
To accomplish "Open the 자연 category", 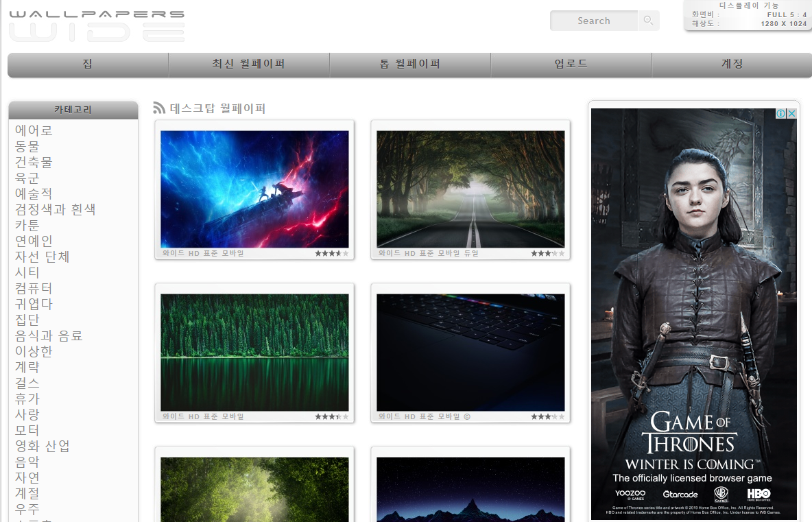I will 27,477.
